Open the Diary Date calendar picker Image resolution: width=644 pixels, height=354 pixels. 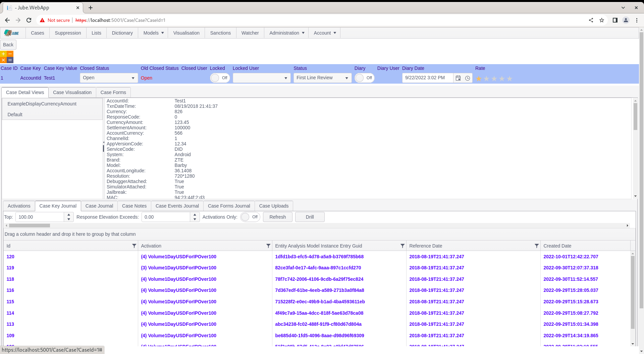click(458, 78)
